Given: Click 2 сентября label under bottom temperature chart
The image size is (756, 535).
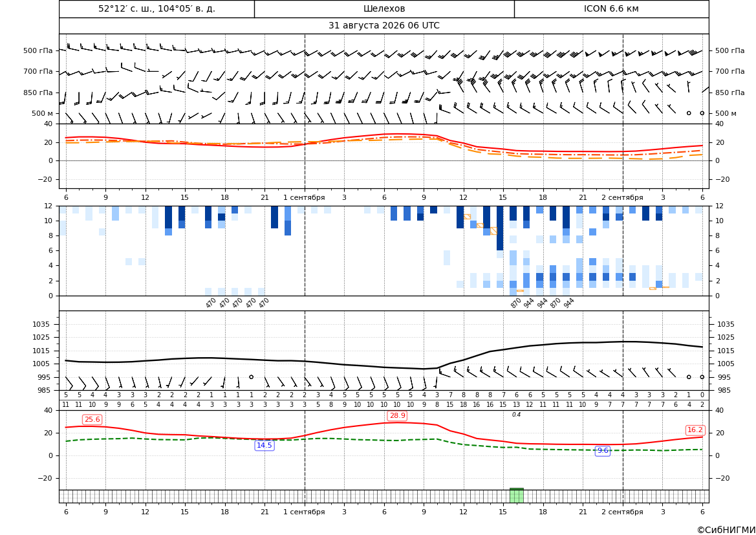Looking at the screenshot, I should (622, 512).
